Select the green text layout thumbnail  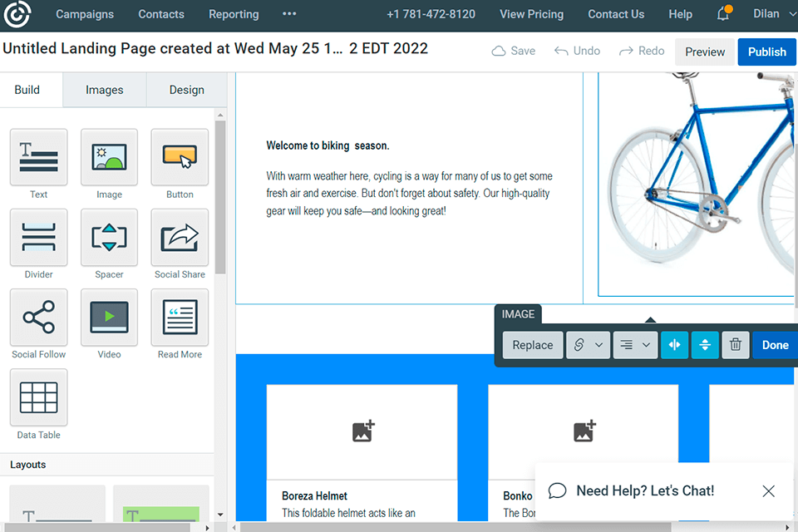tap(160, 503)
